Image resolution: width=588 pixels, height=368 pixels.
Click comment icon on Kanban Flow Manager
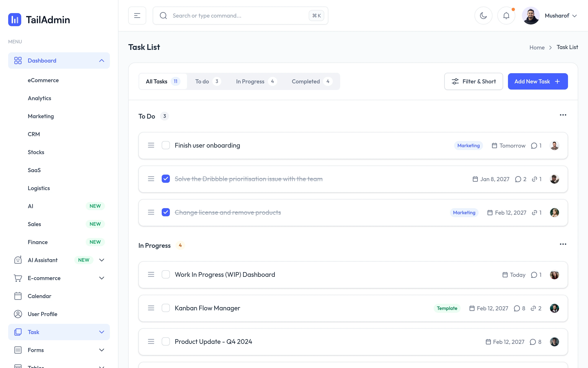517,308
